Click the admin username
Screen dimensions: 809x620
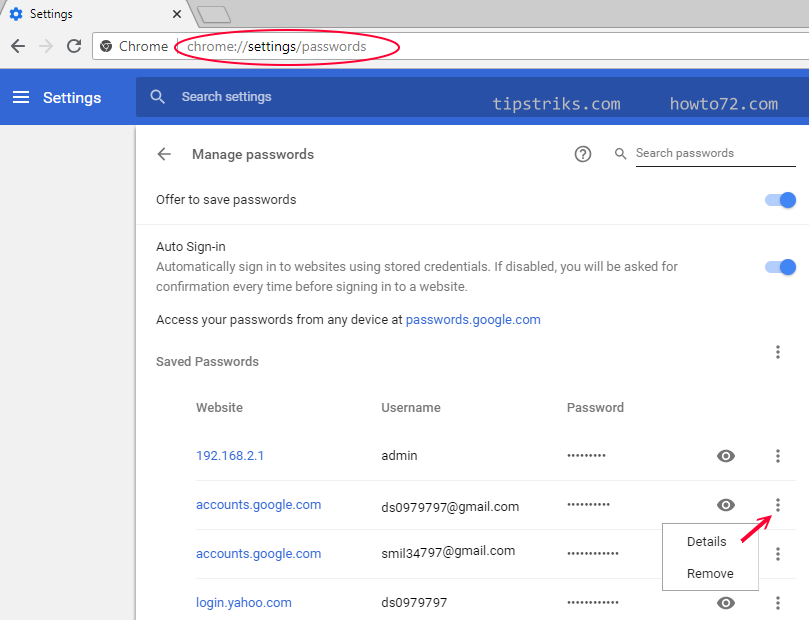(x=399, y=456)
